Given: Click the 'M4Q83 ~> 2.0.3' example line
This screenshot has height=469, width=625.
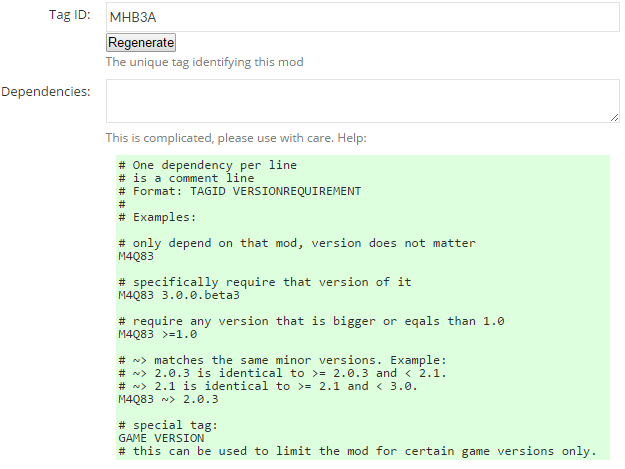Looking at the screenshot, I should (x=168, y=399).
